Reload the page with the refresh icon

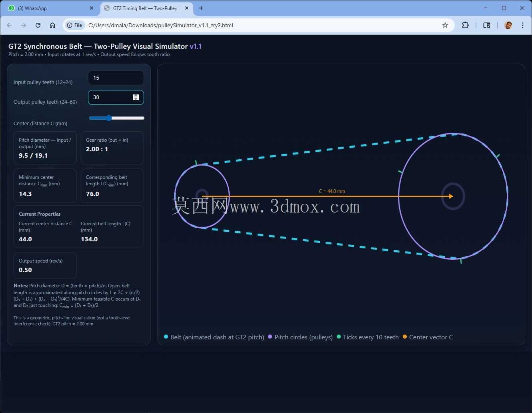(38, 25)
